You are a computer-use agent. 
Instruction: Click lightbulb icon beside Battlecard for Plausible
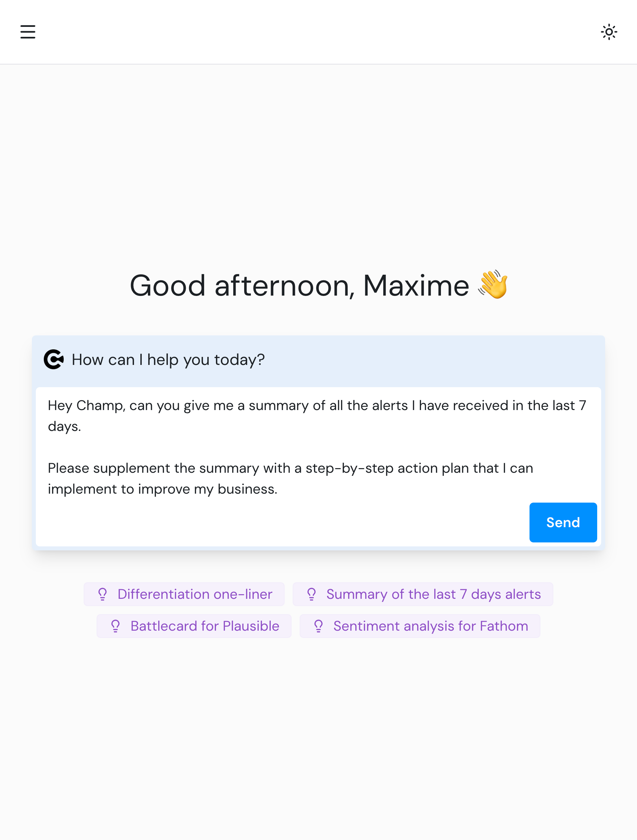click(x=115, y=626)
